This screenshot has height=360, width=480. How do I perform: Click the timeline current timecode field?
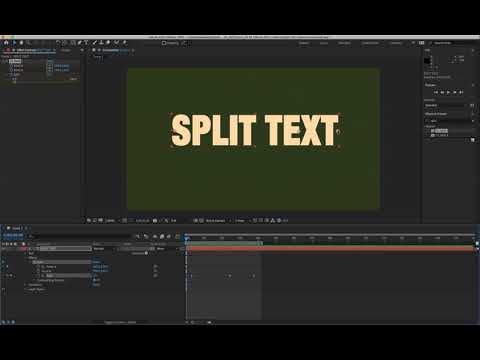(13, 235)
